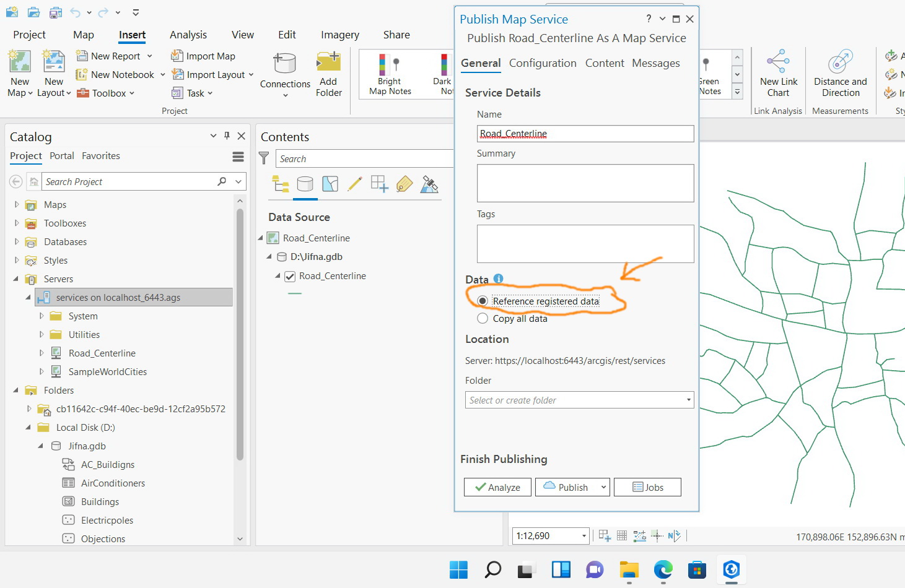Select the Bright Map Notes template

(x=388, y=73)
